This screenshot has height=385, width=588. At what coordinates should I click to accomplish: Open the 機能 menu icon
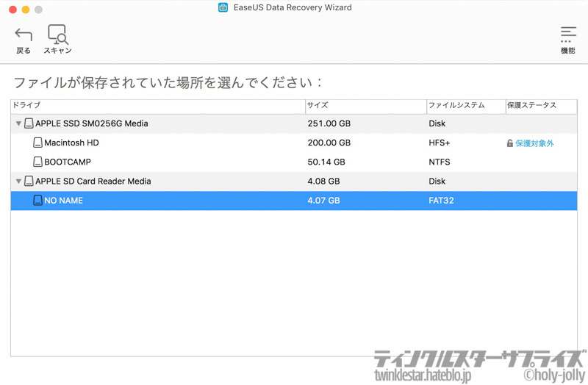[568, 34]
